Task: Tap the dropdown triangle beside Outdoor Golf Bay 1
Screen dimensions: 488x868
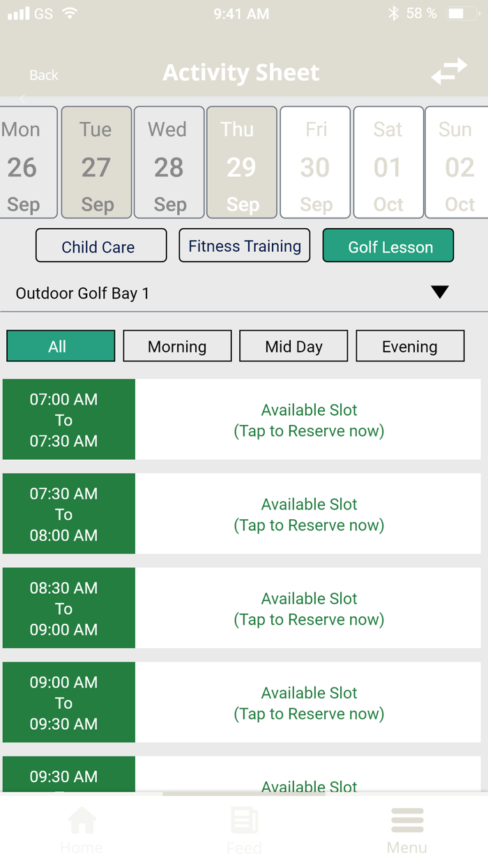Action: tap(439, 292)
